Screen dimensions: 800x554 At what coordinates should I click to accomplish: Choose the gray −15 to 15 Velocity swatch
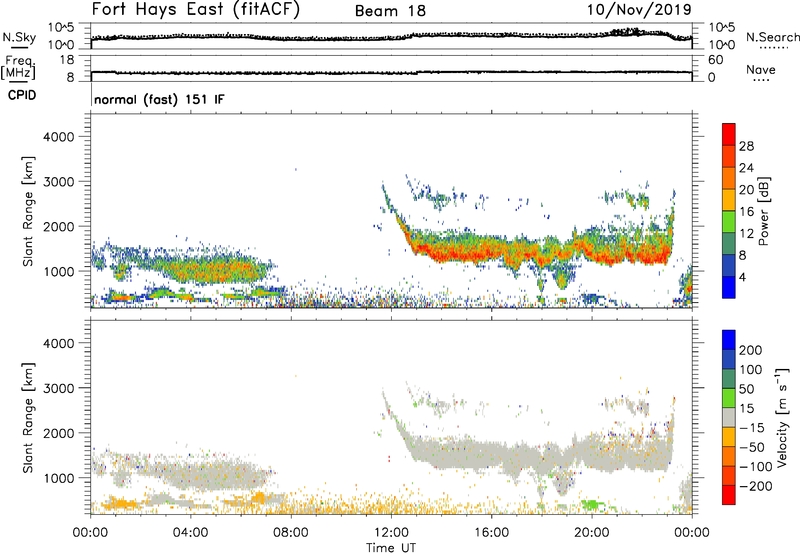[x=729, y=418]
